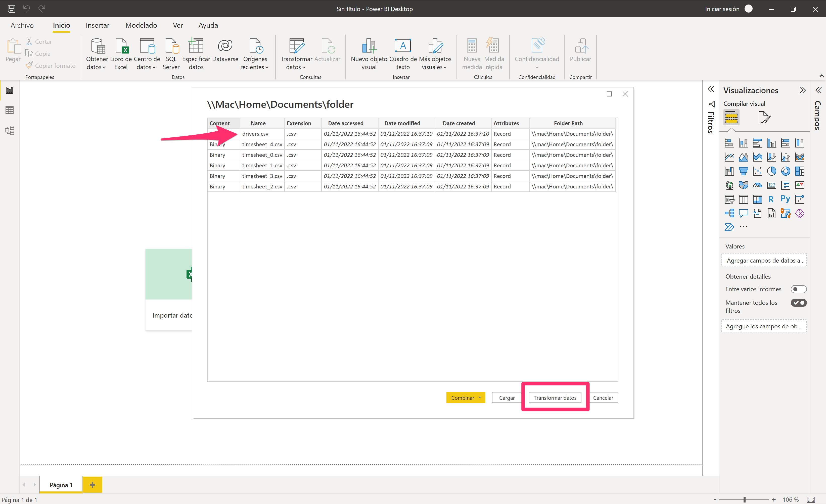Select the stacked bar chart visualization

729,143
